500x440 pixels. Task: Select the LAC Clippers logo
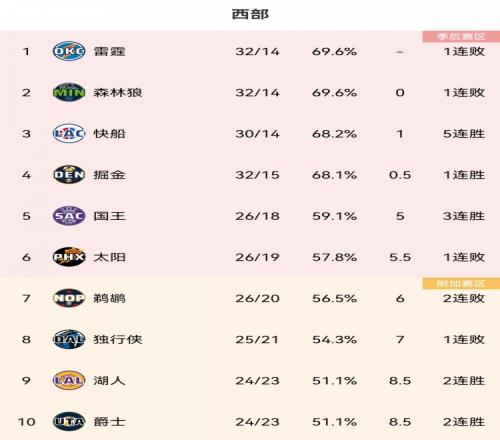tap(69, 133)
